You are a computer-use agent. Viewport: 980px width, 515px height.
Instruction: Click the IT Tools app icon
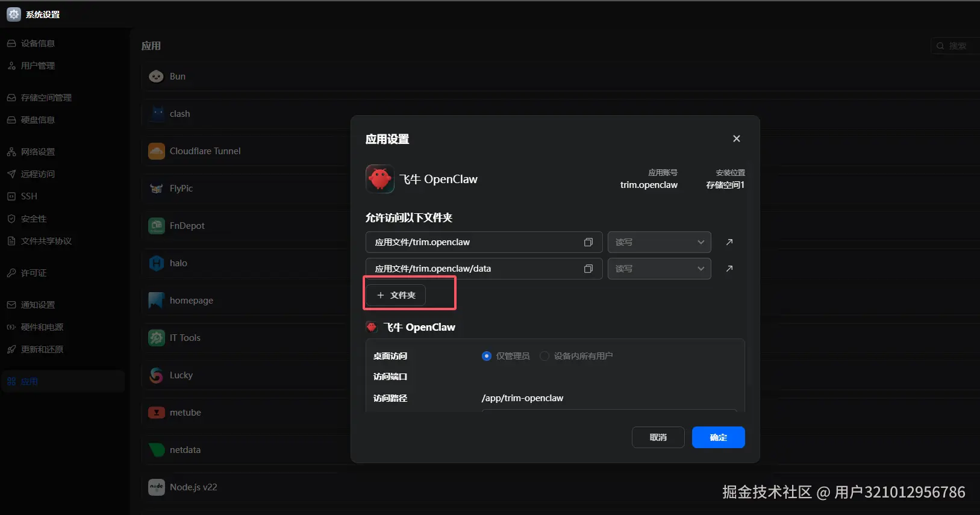(x=157, y=338)
